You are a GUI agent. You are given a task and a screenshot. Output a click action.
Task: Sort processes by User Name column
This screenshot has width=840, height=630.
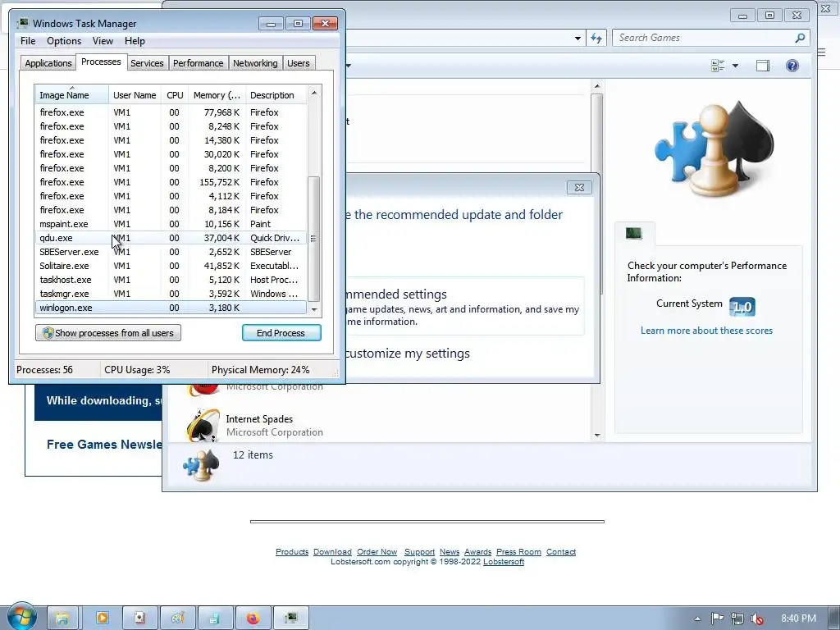(135, 95)
